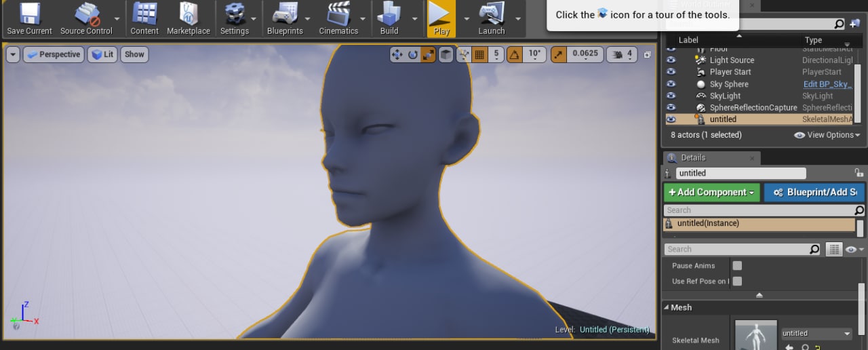Sort outliner by Label column header

tap(688, 41)
